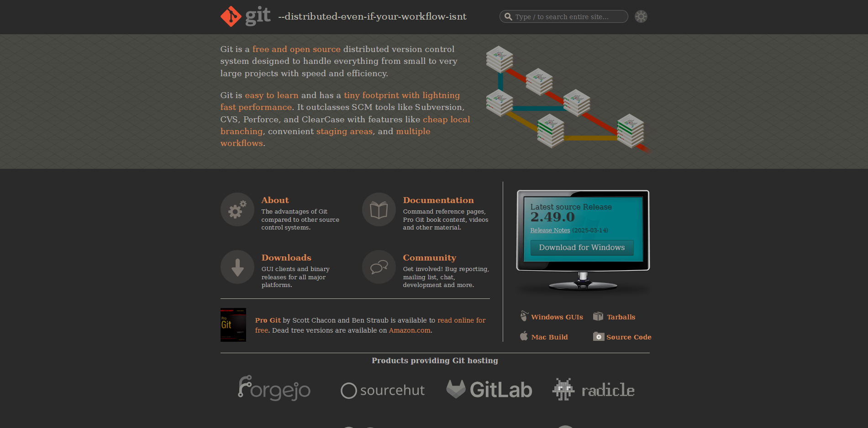Toggle dark mode with the sun icon
Screen dimensions: 868x428
(x=641, y=16)
